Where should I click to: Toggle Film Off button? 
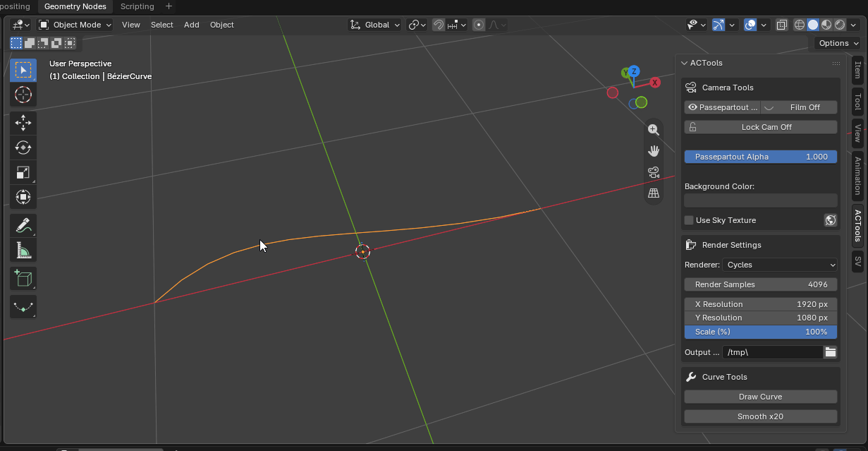click(x=799, y=107)
